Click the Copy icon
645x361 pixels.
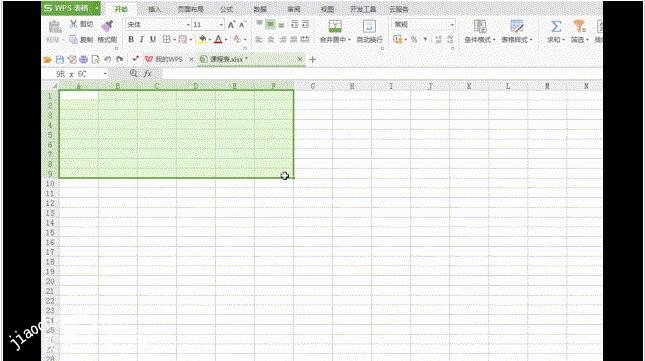pyautogui.click(x=73, y=39)
